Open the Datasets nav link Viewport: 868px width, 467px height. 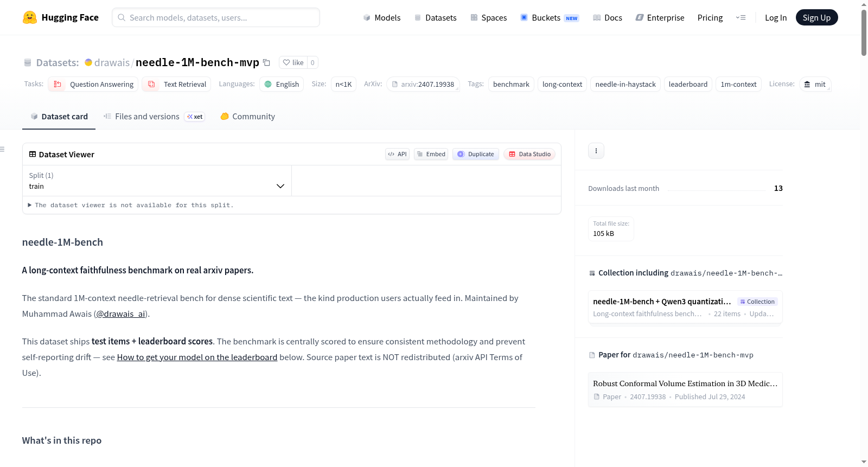point(435,17)
